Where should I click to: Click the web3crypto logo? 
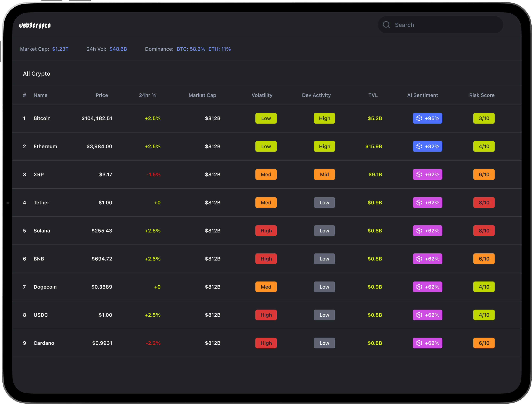pyautogui.click(x=35, y=25)
